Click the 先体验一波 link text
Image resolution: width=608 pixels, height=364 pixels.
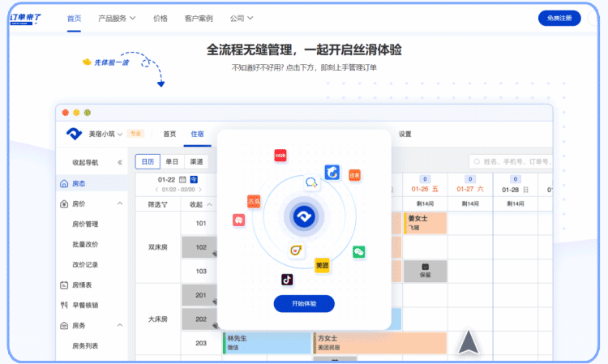coord(111,62)
